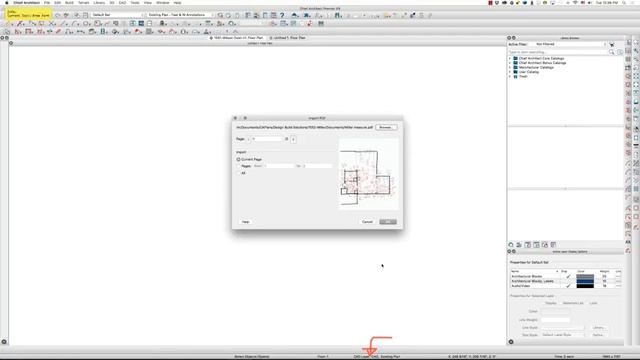640x360 pixels.
Task: Open the Help menu in the menu bar
Action: [x=177, y=2]
